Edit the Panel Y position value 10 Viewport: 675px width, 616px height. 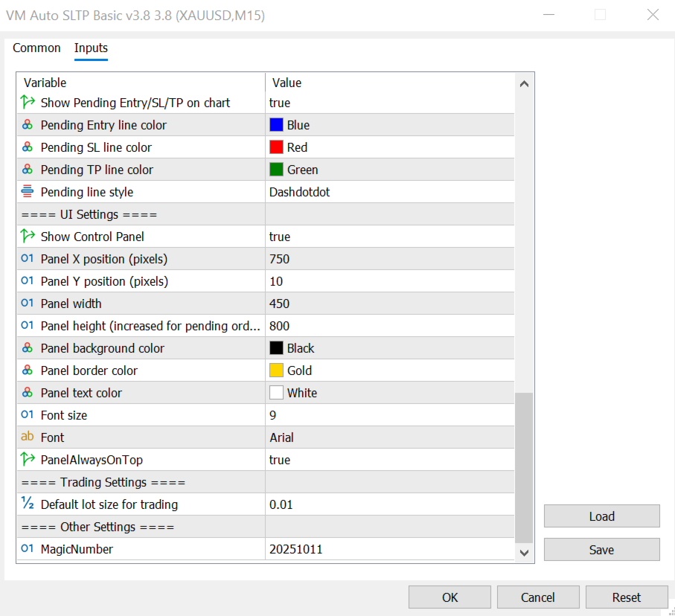[390, 281]
